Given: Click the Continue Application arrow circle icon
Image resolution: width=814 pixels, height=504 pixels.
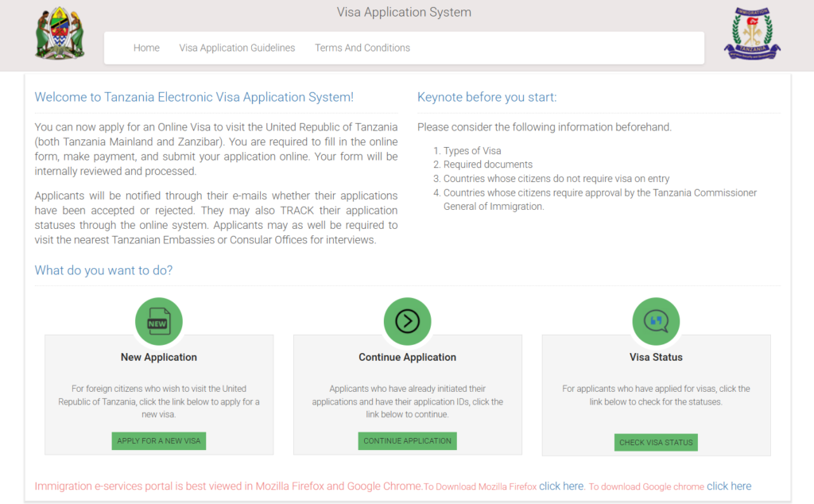Looking at the screenshot, I should pos(407,322).
